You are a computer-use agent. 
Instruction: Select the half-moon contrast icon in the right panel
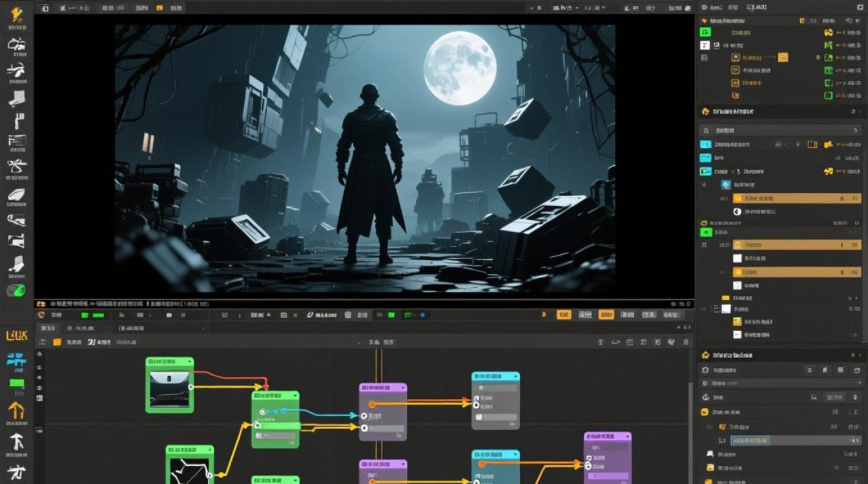click(738, 211)
